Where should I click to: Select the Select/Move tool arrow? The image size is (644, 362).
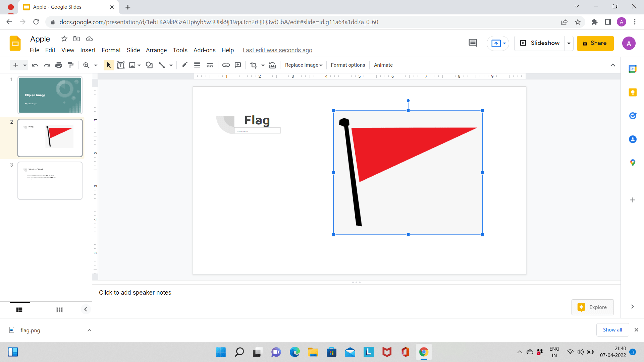[108, 65]
